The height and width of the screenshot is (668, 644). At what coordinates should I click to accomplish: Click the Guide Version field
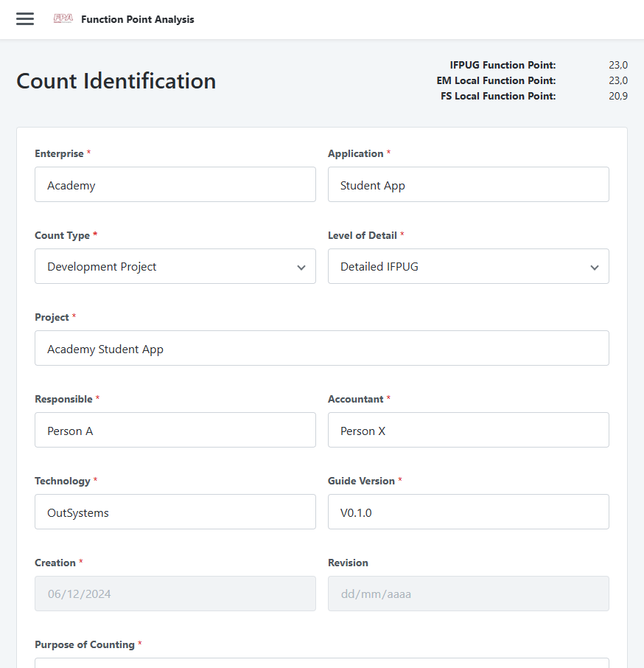click(x=468, y=512)
